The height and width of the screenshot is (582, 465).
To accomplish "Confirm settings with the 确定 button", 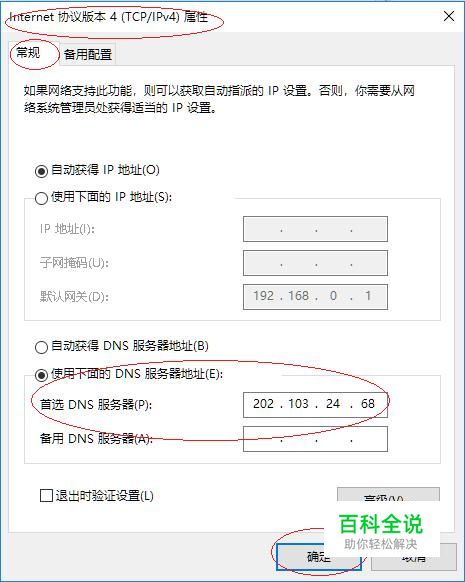I will coord(319,557).
